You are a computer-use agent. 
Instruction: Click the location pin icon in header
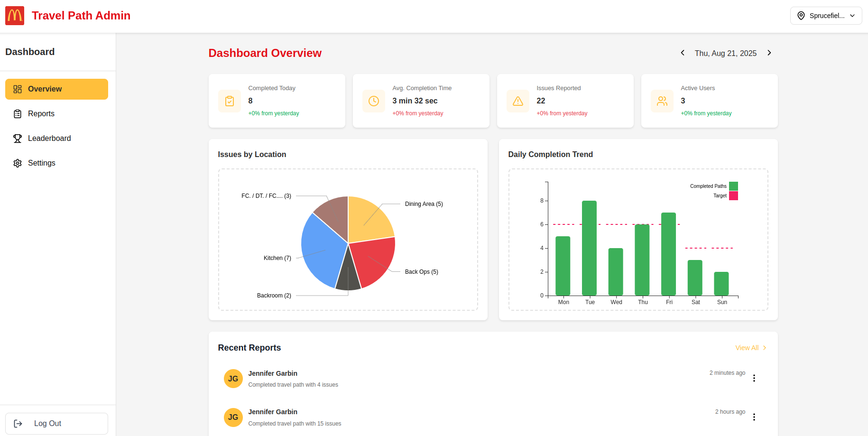(801, 16)
